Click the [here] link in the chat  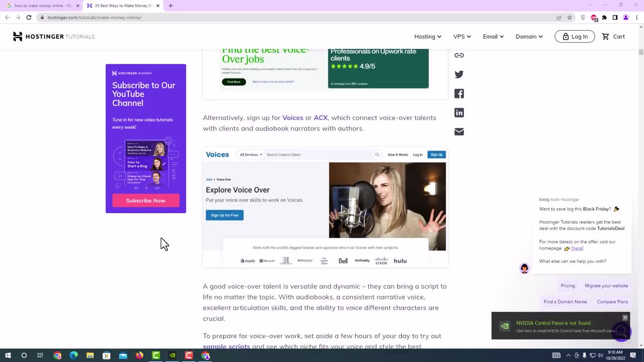577,248
